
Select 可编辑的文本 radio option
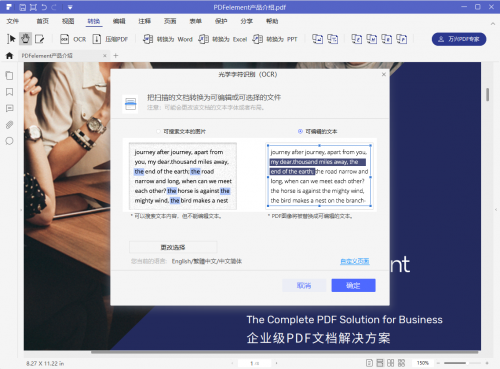point(317,132)
